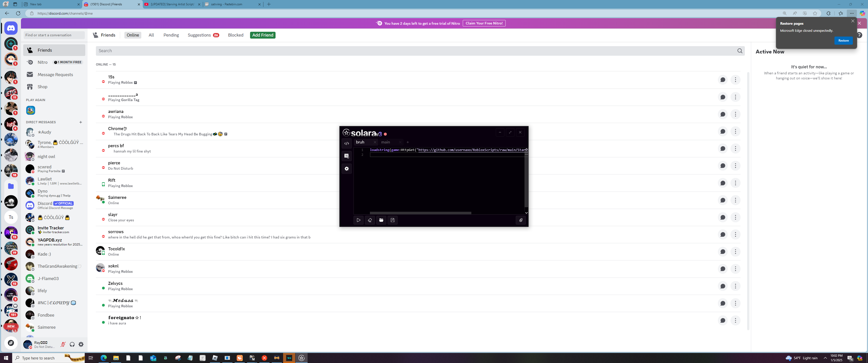
Task: Show hidden system tray icons chevron
Action: pos(825,358)
